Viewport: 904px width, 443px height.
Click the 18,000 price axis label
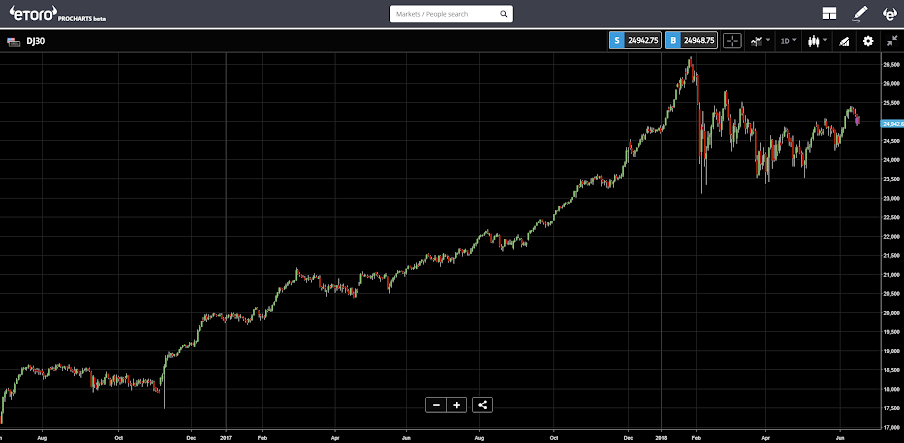click(x=892, y=389)
